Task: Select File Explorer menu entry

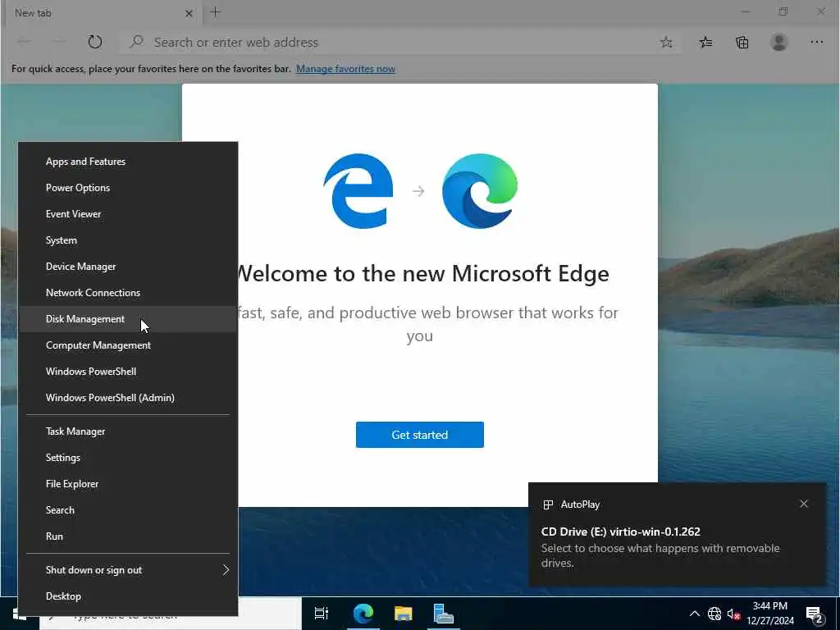Action: tap(129, 484)
